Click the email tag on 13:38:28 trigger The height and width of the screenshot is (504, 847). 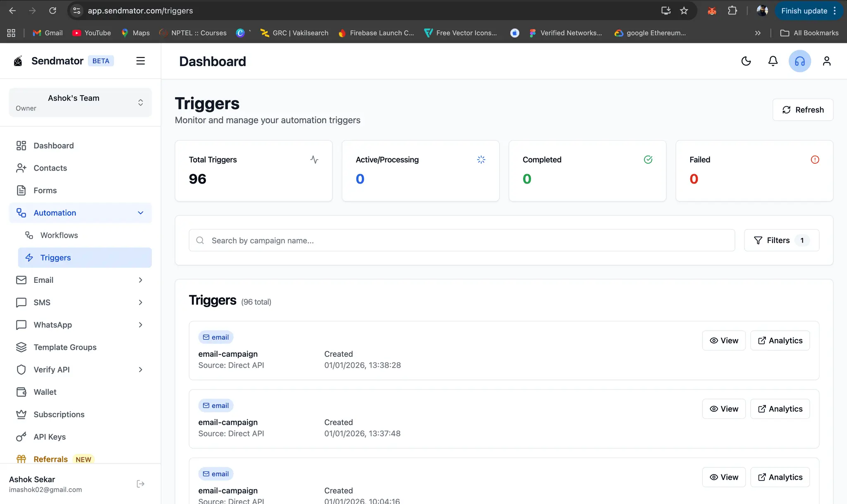216,337
